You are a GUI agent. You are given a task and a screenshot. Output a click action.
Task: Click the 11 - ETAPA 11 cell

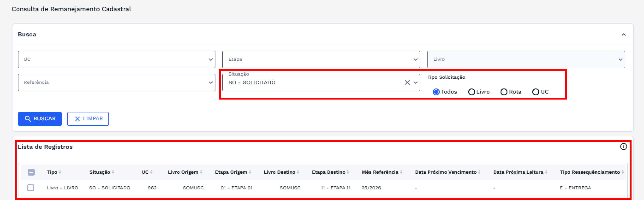coord(336,188)
